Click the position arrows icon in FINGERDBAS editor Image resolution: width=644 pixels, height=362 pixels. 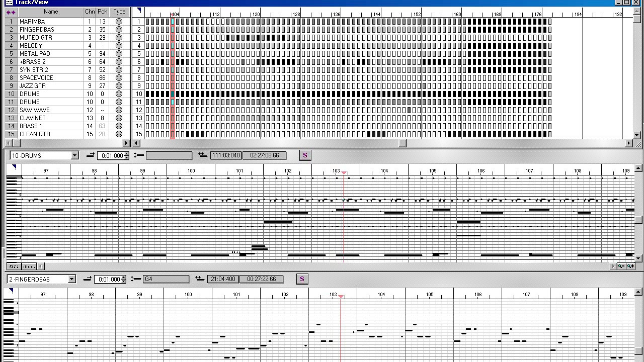coord(200,279)
